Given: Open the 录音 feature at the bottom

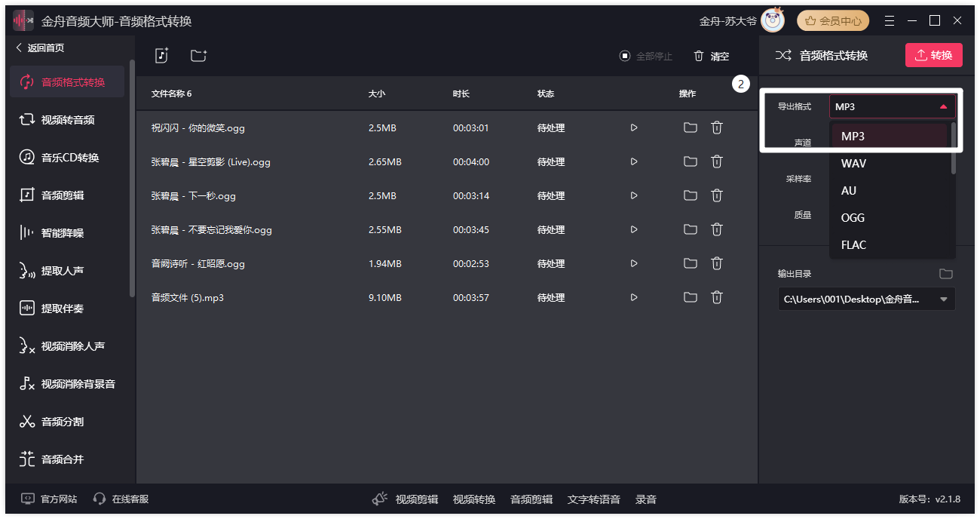Looking at the screenshot, I should [645, 499].
